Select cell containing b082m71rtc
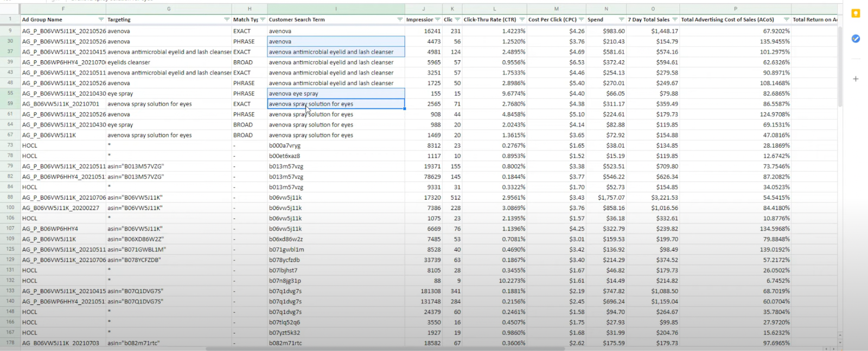The width and height of the screenshot is (868, 351). tap(336, 343)
